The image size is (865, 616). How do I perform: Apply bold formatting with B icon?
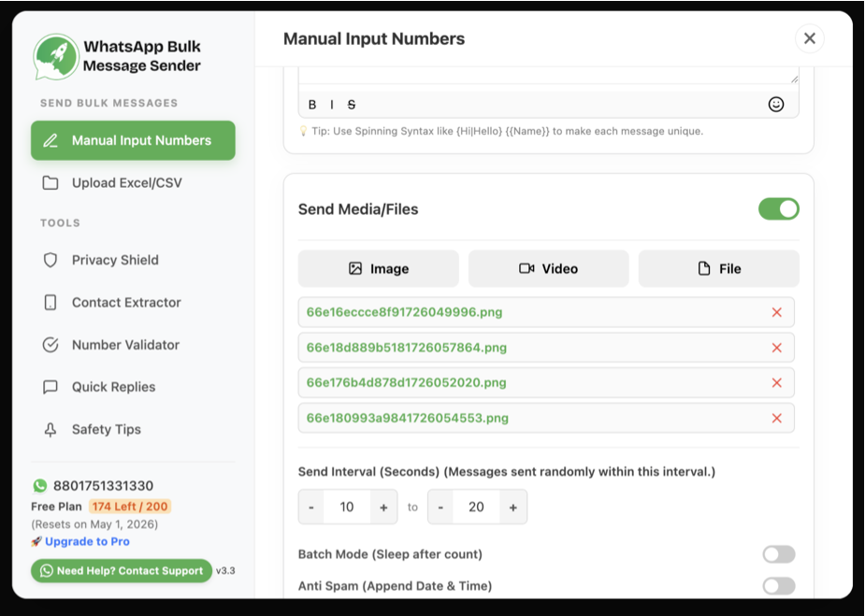coord(312,105)
